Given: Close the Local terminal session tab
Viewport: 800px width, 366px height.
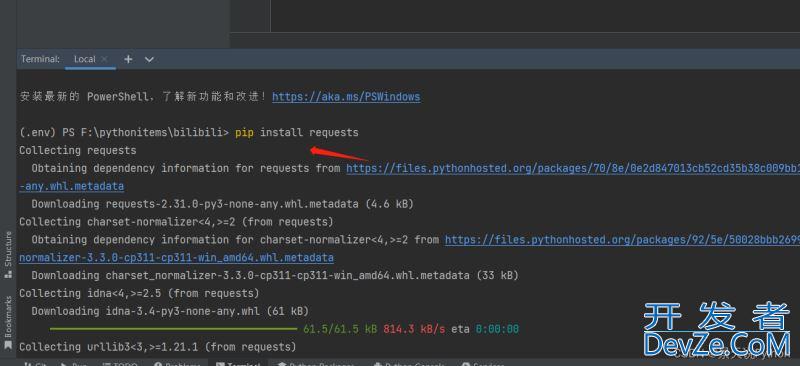Looking at the screenshot, I should point(105,59).
